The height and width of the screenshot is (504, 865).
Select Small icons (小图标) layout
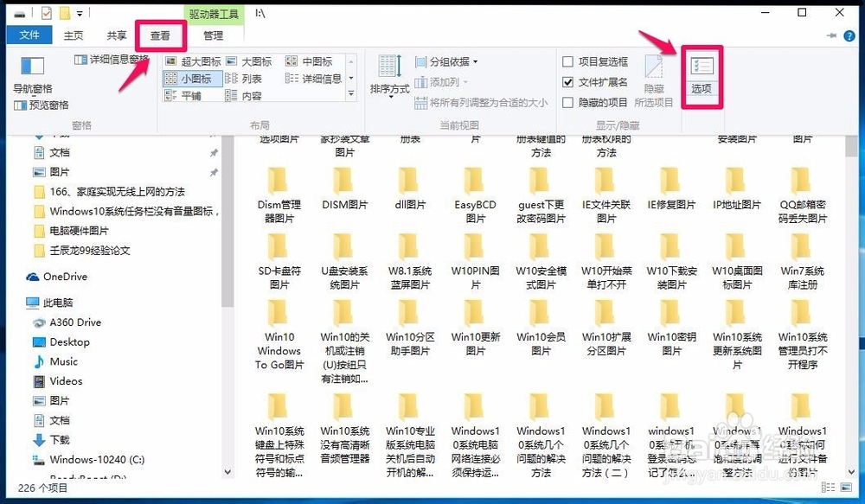193,79
